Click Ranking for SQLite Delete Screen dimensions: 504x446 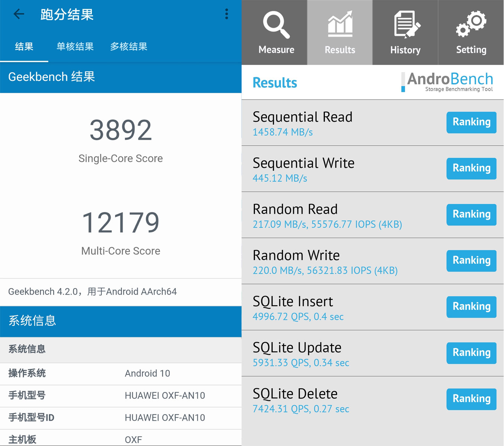pos(471,399)
